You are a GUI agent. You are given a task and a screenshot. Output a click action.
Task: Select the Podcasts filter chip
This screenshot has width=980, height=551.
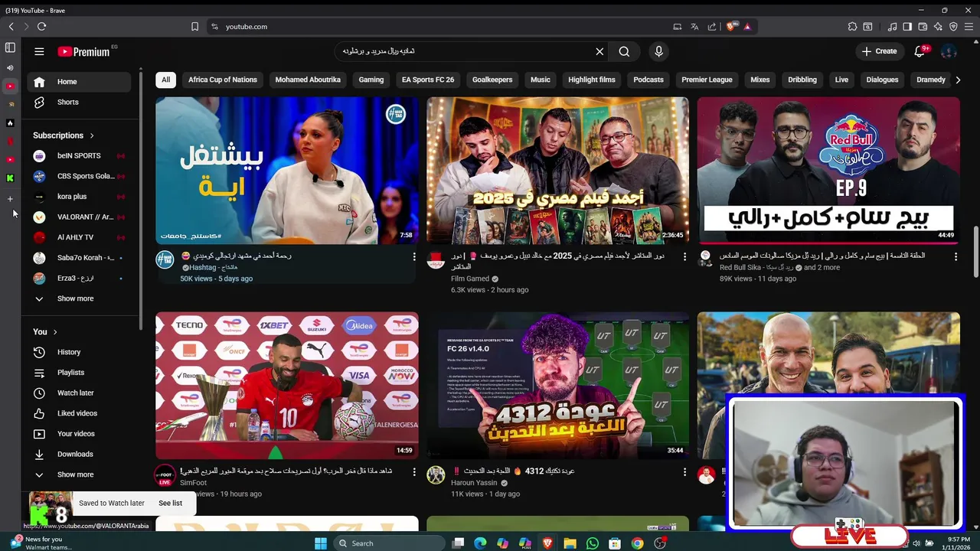pos(648,80)
